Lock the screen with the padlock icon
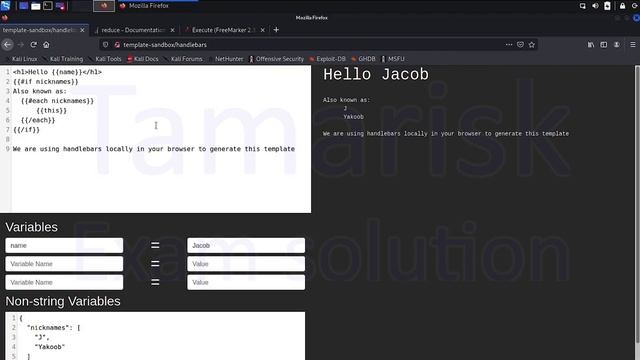Viewport: 640px width, 360px height. 622,6
